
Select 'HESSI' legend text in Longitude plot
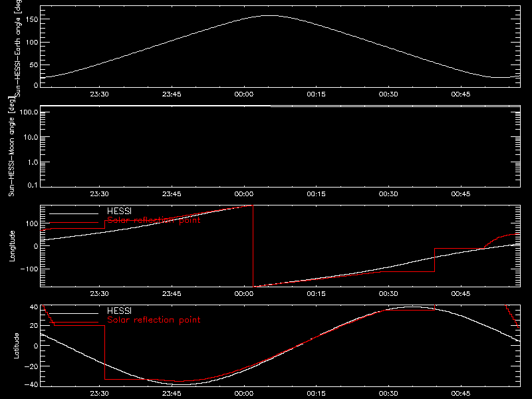(x=119, y=211)
